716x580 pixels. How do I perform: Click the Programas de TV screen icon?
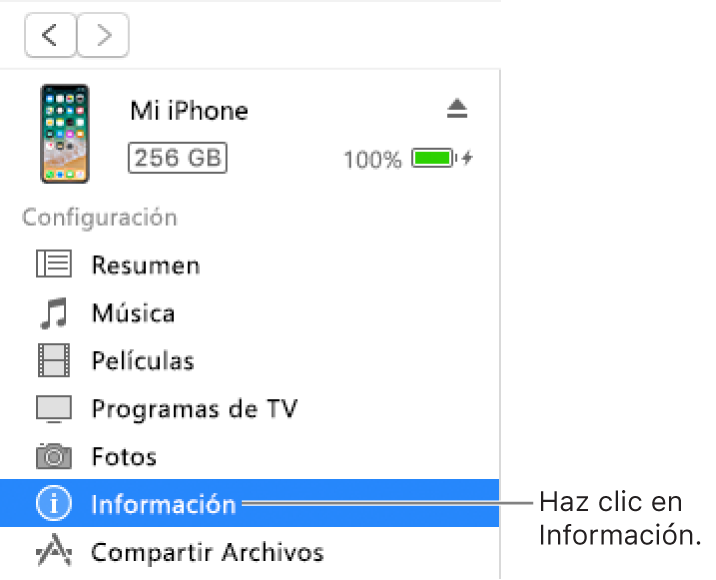pos(54,408)
